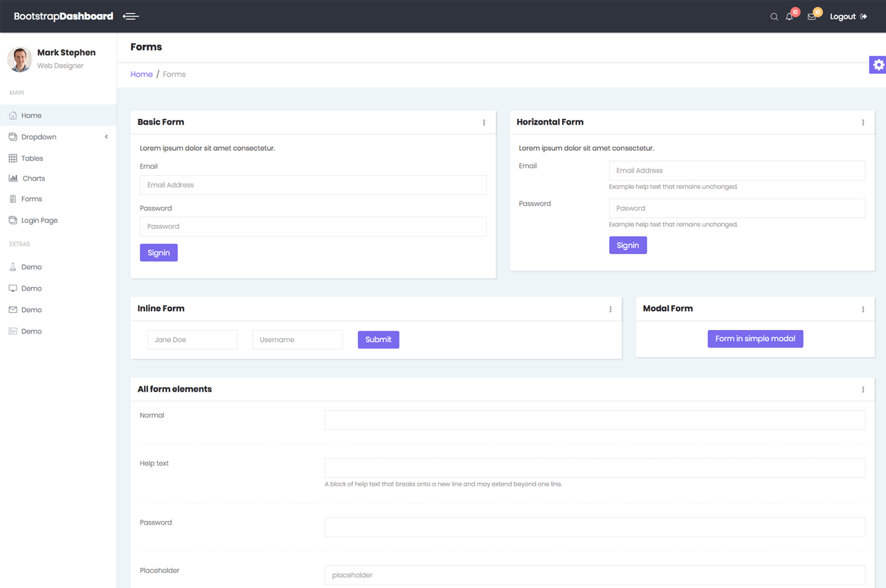The height and width of the screenshot is (588, 886).
Task: Open All form elements options menu
Action: click(863, 389)
